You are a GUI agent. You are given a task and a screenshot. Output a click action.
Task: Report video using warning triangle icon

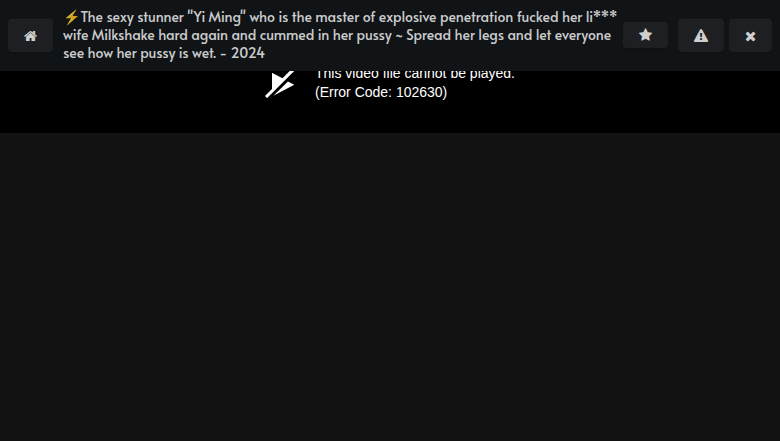(x=701, y=36)
